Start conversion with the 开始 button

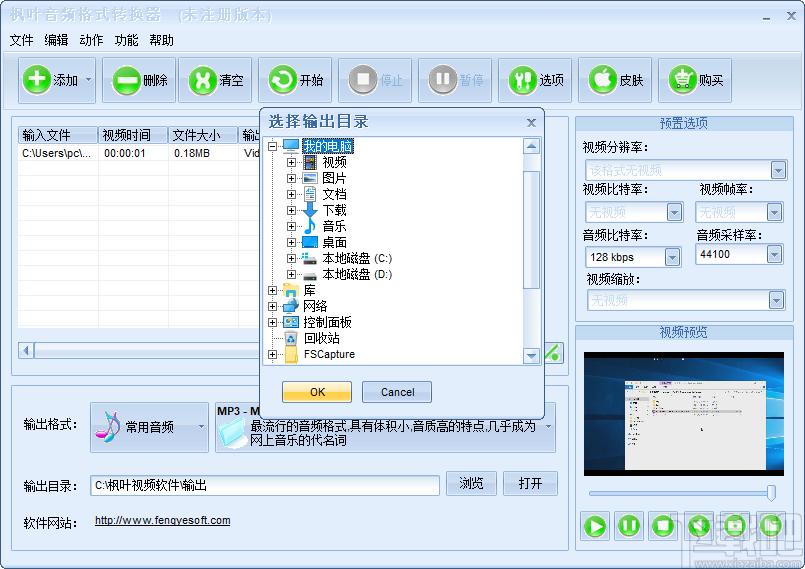295,80
